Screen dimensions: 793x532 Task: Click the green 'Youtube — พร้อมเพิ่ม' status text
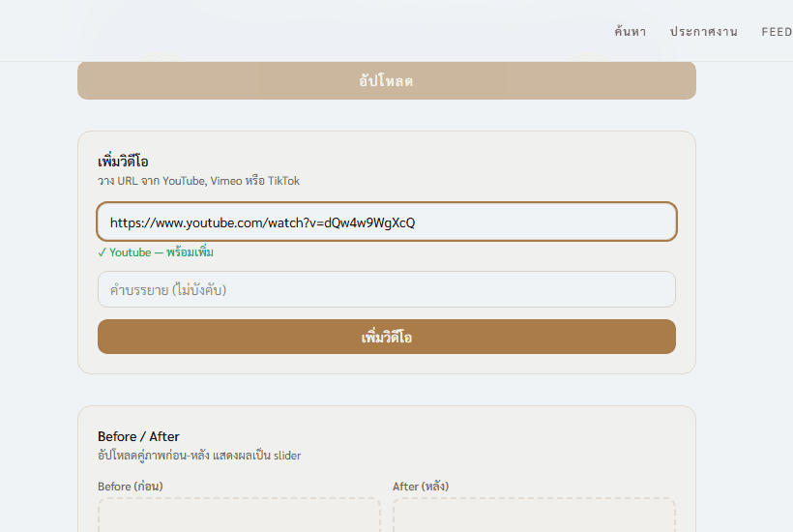point(156,251)
